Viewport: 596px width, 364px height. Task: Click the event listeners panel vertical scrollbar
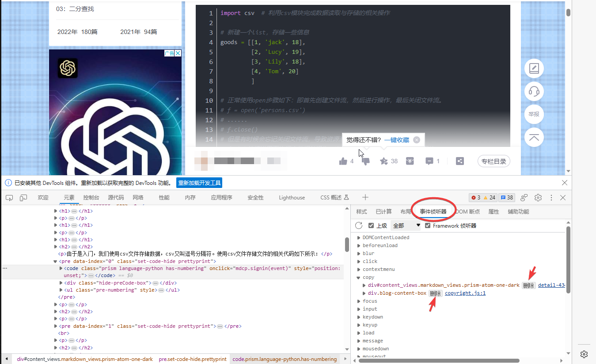click(569, 259)
